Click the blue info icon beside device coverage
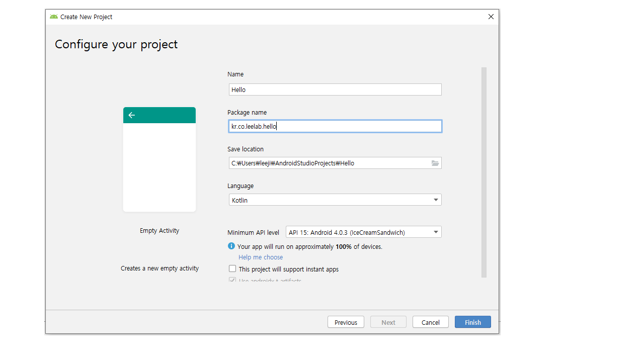644x362 pixels. (231, 246)
